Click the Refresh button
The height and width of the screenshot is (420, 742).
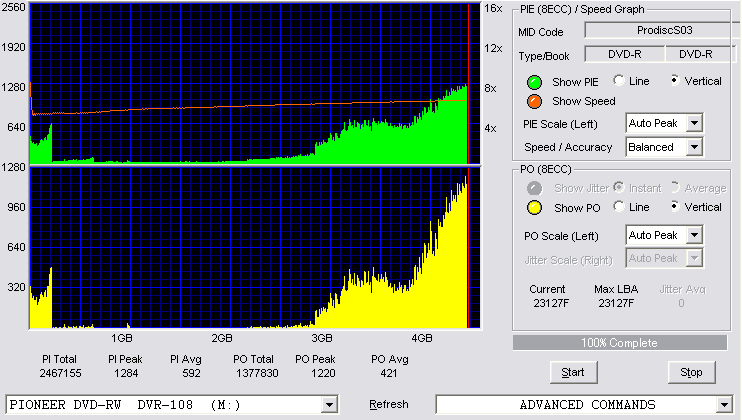(389, 404)
